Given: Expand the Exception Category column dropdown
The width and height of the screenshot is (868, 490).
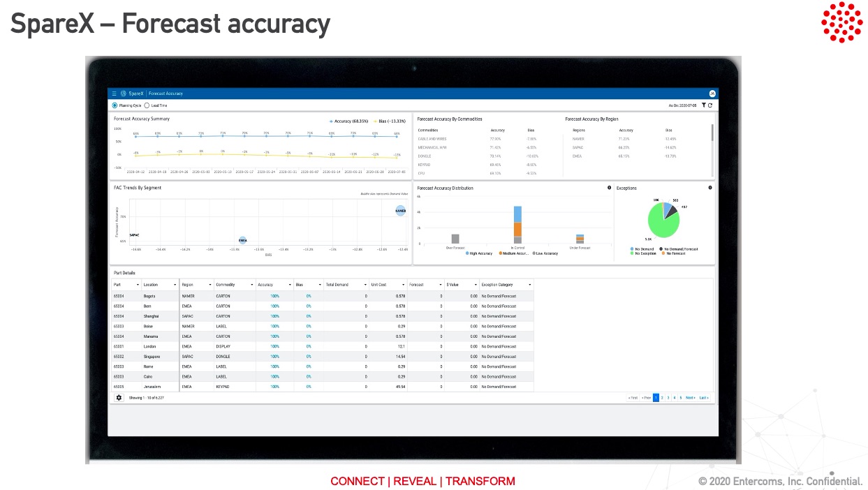Looking at the screenshot, I should tap(530, 285).
